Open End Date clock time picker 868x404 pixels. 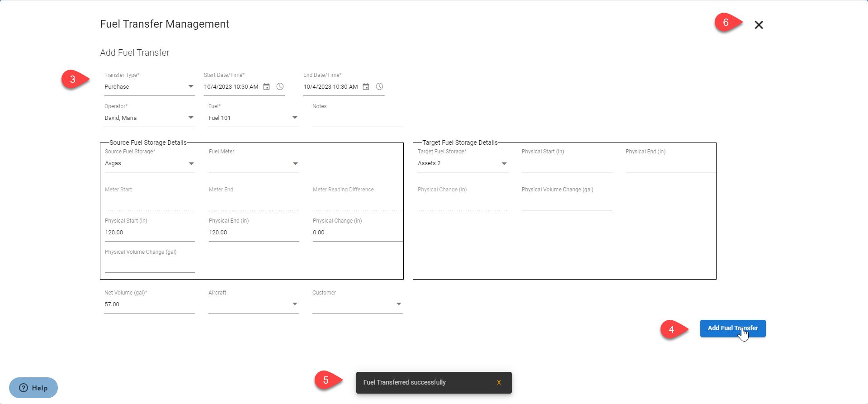click(x=380, y=86)
